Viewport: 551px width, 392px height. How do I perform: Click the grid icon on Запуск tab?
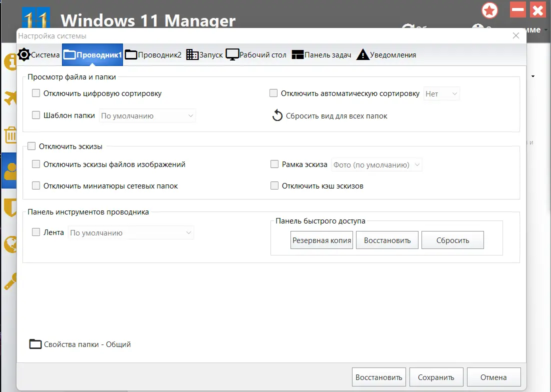[192, 54]
